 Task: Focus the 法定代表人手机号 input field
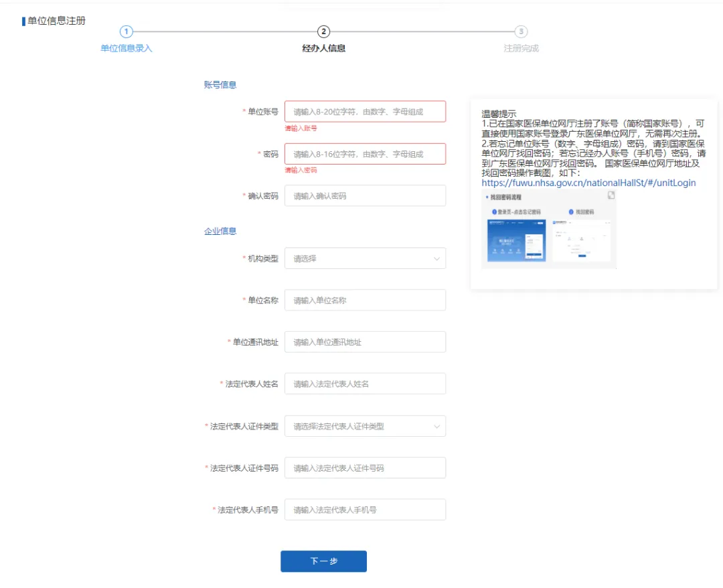(365, 510)
